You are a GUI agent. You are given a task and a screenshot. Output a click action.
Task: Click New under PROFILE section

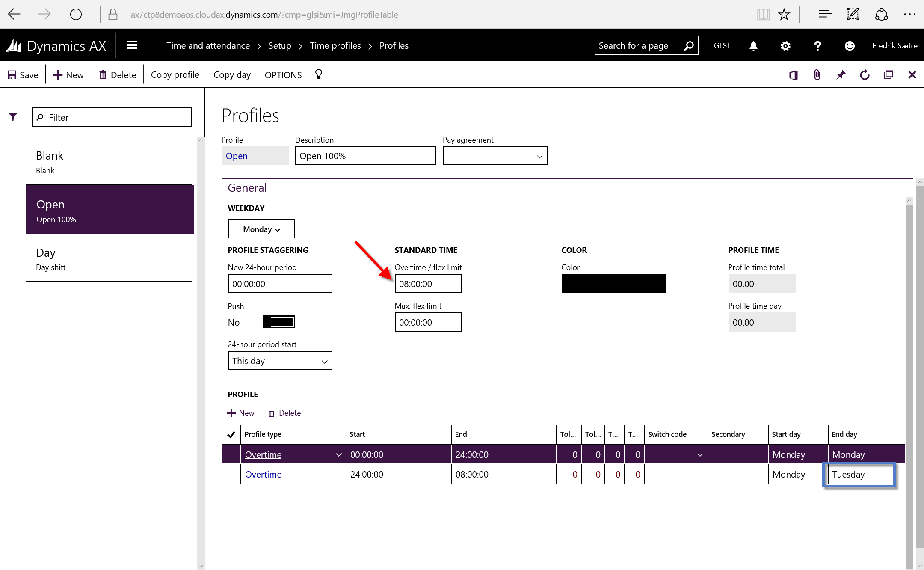[x=240, y=413]
